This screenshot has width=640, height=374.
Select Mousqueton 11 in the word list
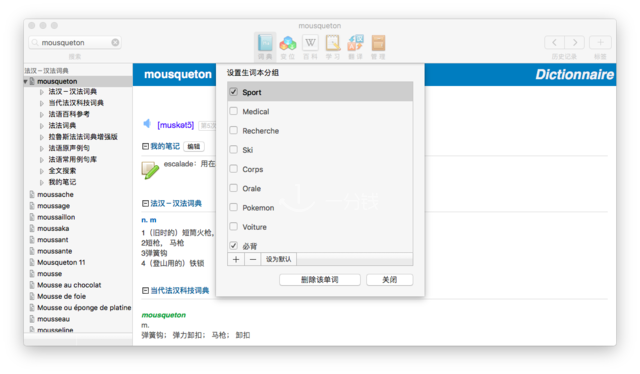click(x=61, y=262)
